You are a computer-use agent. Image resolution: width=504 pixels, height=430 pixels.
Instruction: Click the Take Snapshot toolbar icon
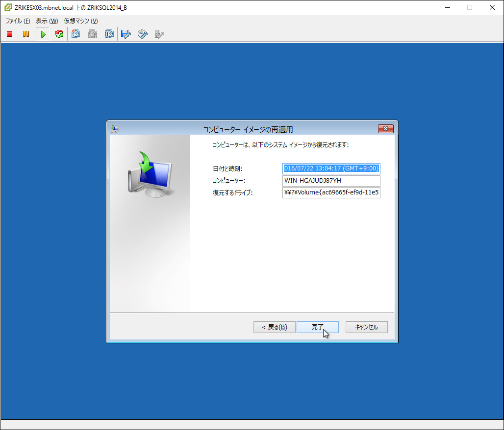click(76, 34)
